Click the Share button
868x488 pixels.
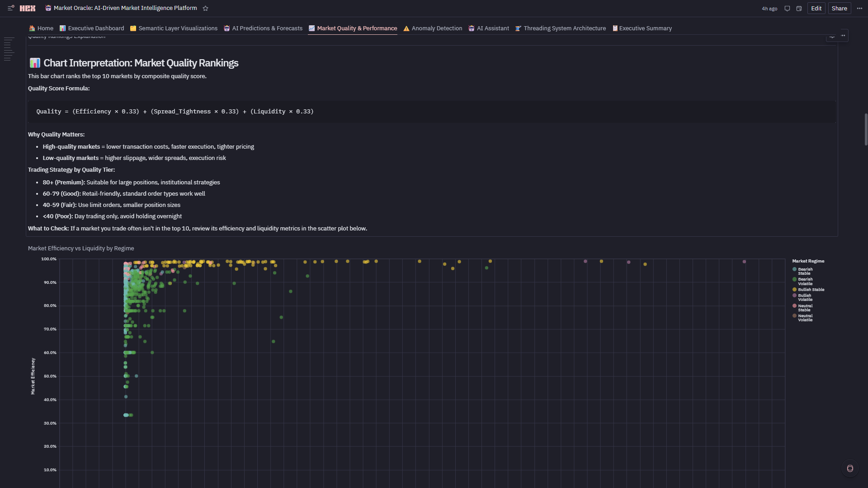click(839, 8)
